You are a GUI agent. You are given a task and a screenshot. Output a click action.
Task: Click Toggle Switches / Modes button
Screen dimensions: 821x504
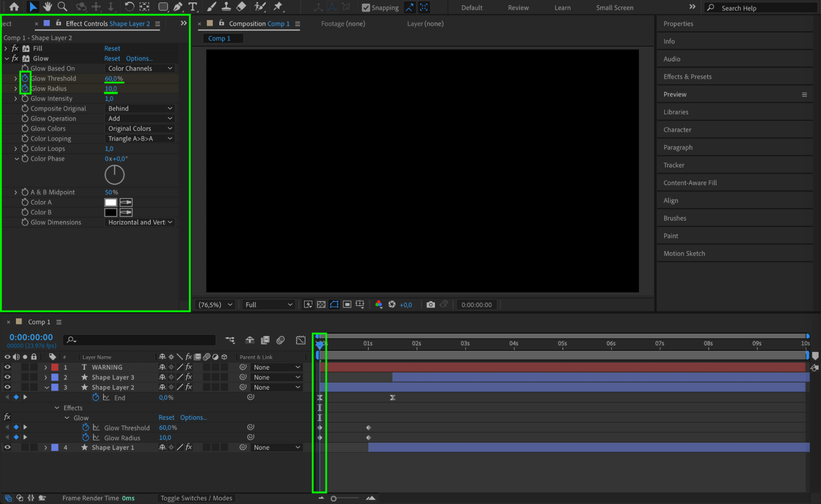coord(196,498)
